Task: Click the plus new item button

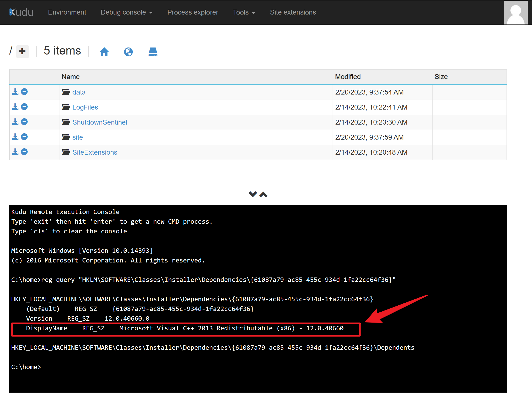Action: 22,51
